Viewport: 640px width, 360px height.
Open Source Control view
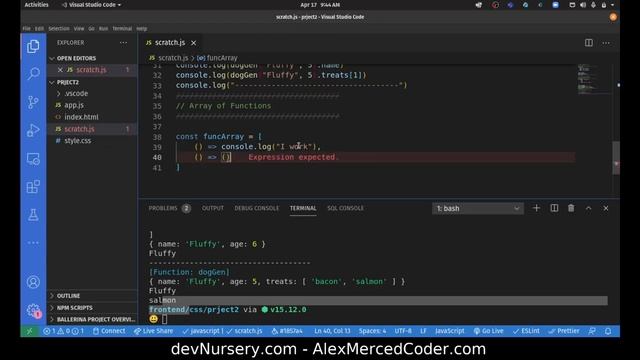33,102
